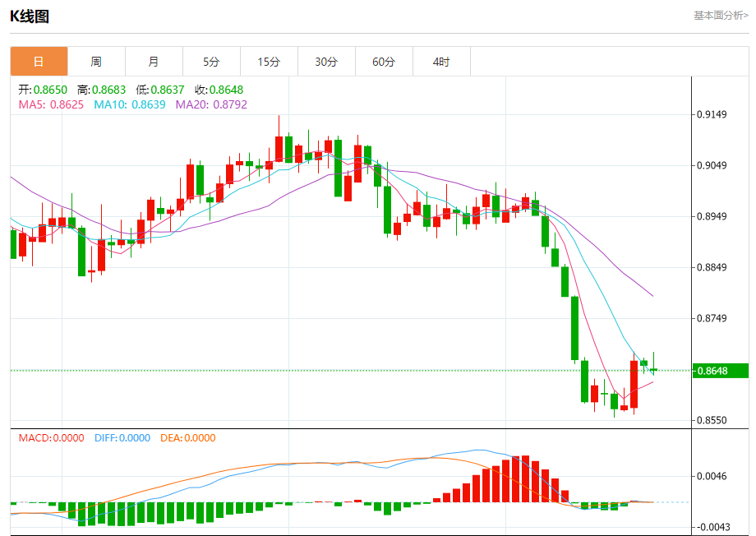Click the 0.8849 price axis label
Screen dimensions: 756x536
(712, 267)
